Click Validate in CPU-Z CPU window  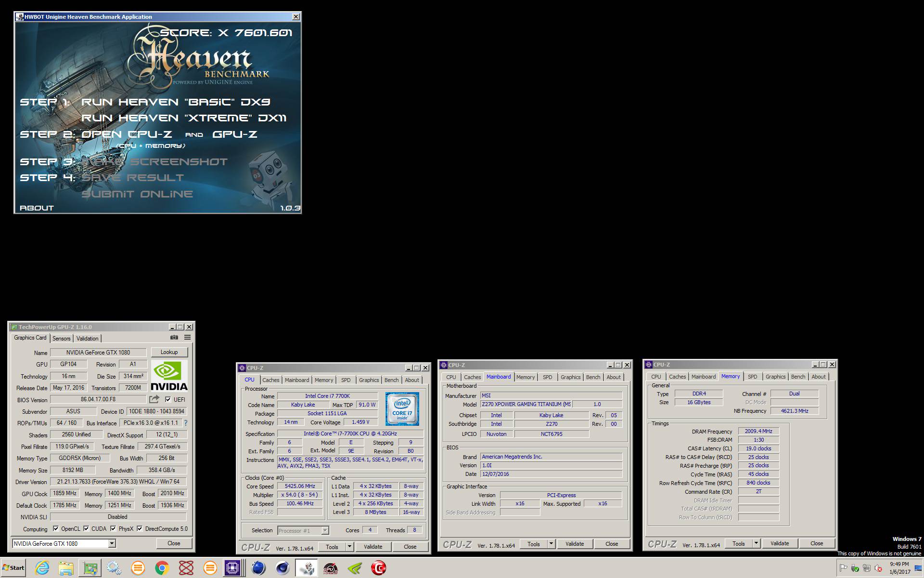(x=373, y=547)
